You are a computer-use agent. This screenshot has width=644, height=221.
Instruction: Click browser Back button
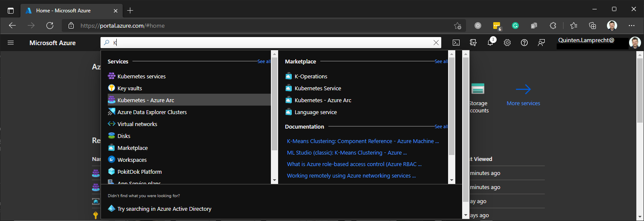point(12,26)
